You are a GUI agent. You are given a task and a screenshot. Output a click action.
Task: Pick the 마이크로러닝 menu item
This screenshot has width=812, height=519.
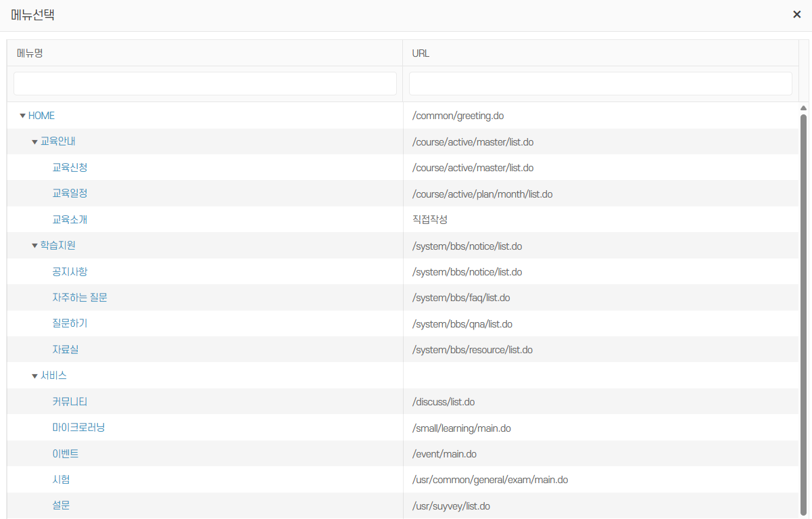coord(78,428)
